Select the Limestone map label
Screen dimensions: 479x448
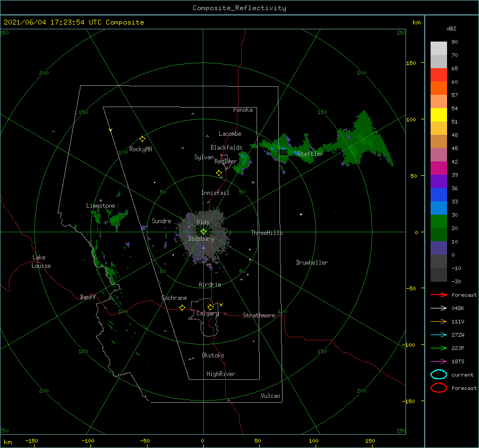click(x=101, y=206)
